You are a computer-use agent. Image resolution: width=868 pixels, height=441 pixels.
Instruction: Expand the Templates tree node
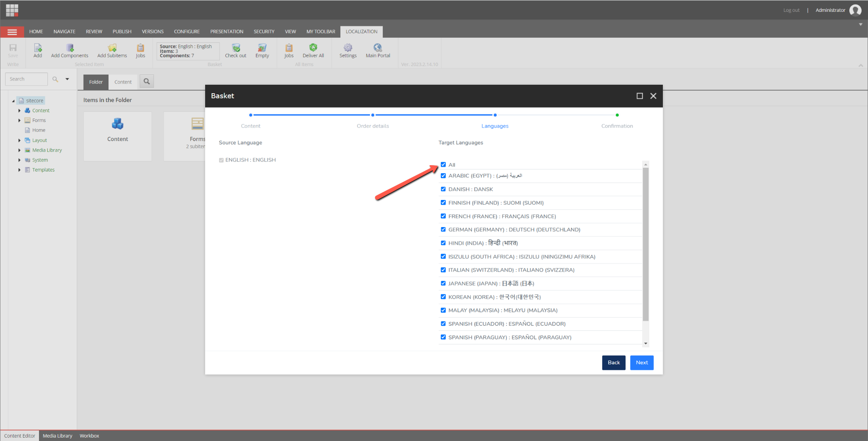pyautogui.click(x=19, y=170)
